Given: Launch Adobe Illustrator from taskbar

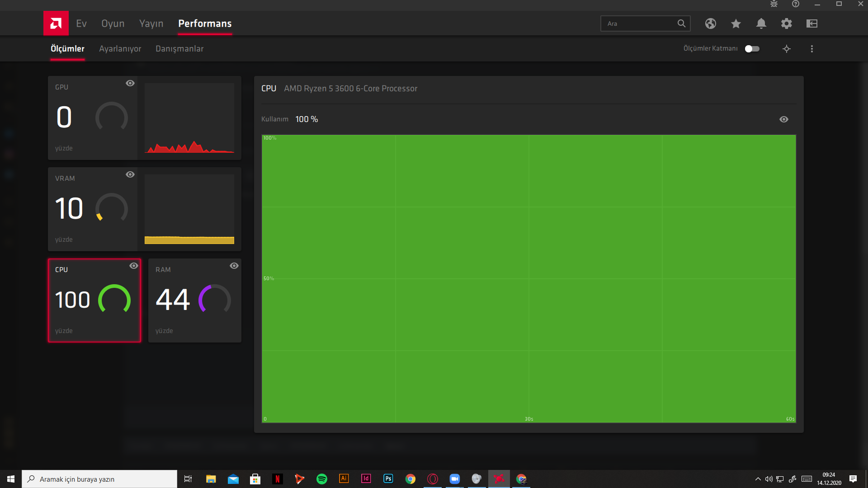Looking at the screenshot, I should [x=344, y=479].
